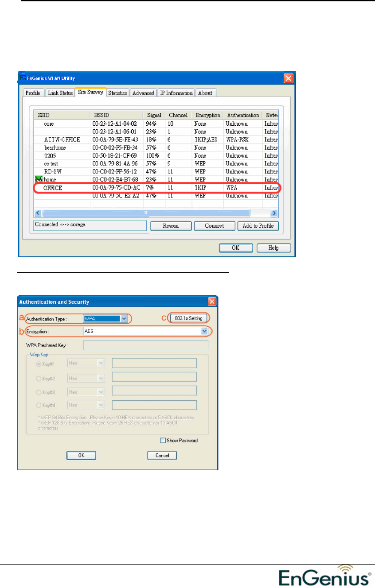This screenshot has width=375, height=588.
Task: Select the 0205 network row
Action: click(156, 155)
